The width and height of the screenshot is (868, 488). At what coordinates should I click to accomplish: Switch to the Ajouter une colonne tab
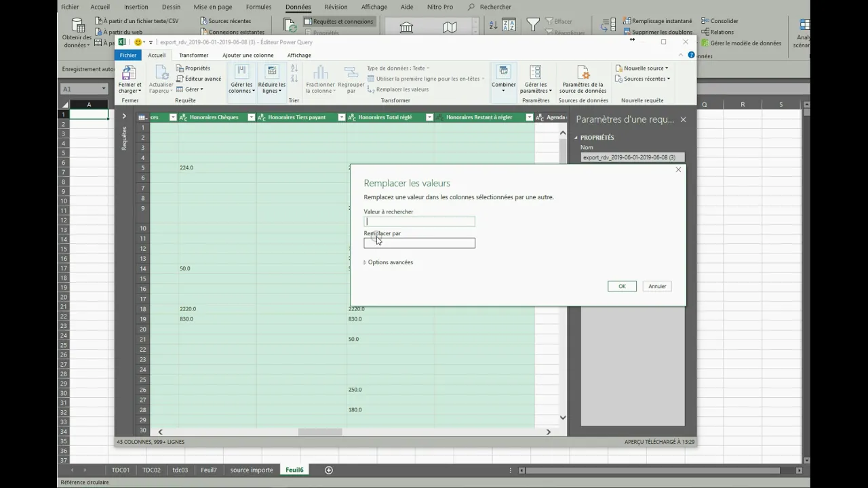(x=248, y=55)
